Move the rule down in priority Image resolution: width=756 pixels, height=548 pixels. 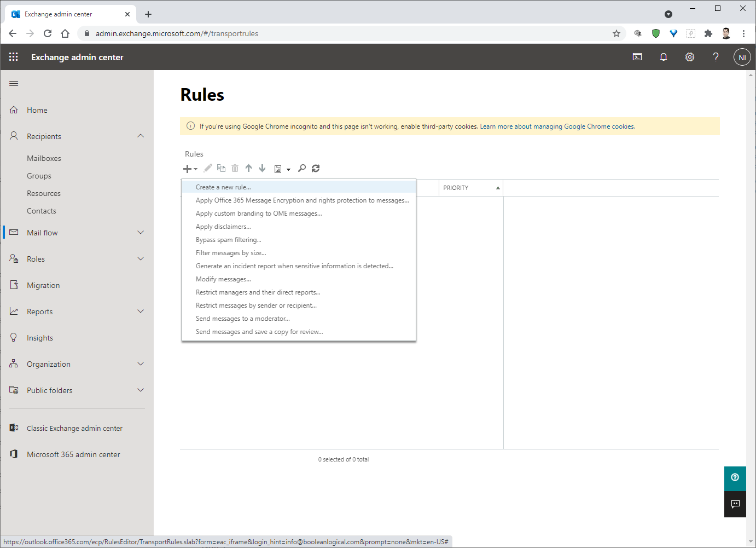pos(262,168)
